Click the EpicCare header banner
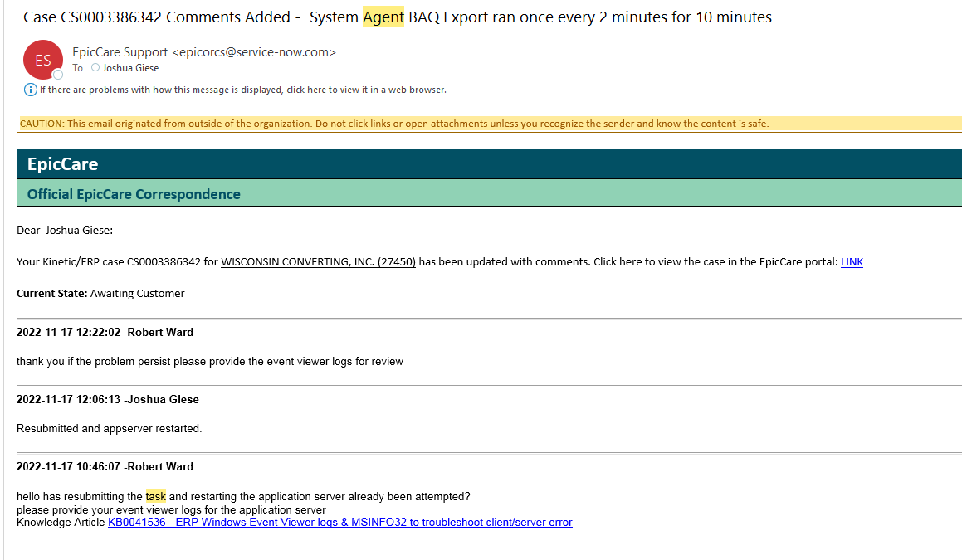 (x=489, y=163)
